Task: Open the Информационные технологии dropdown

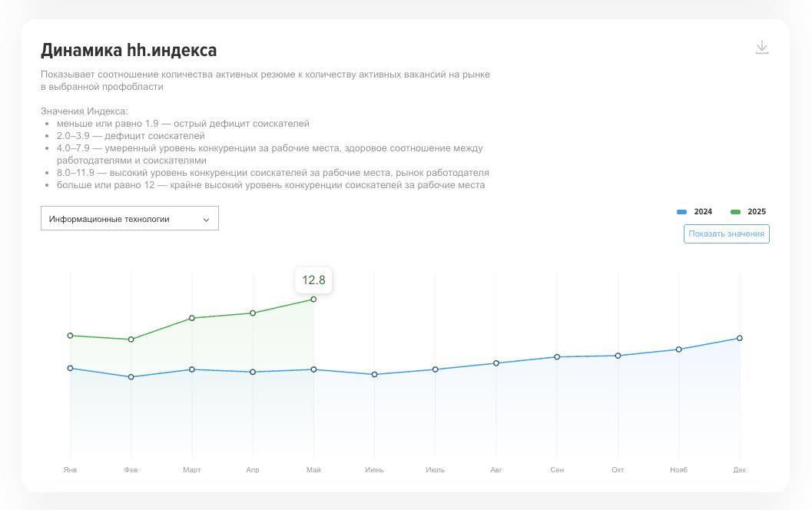Action: point(129,218)
